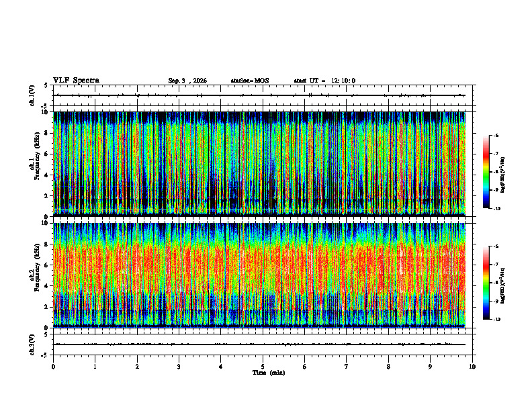Screen dimensions: 532x411
Task: Click the ch.2 spectrogram colorbar
Action: click(486, 283)
